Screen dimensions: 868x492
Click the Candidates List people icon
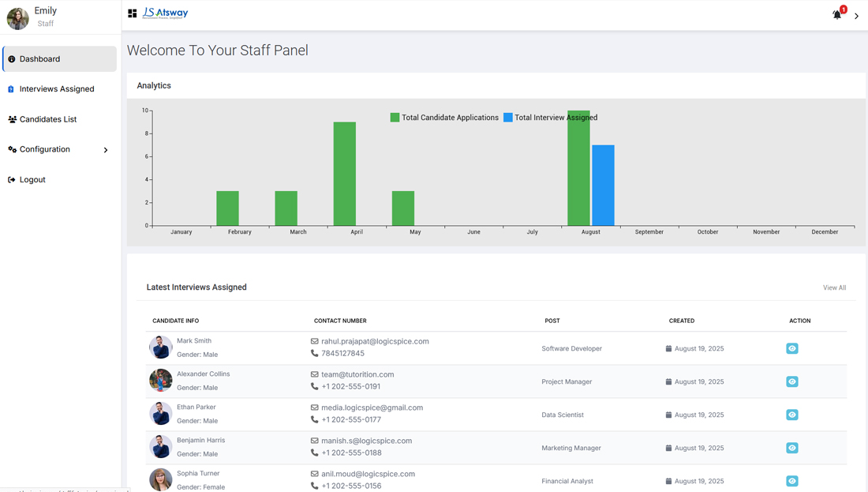click(x=12, y=120)
